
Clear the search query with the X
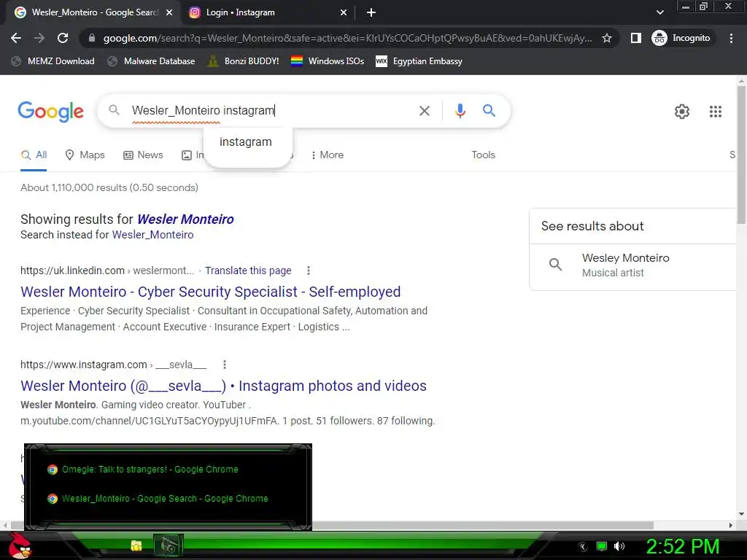[x=424, y=111]
